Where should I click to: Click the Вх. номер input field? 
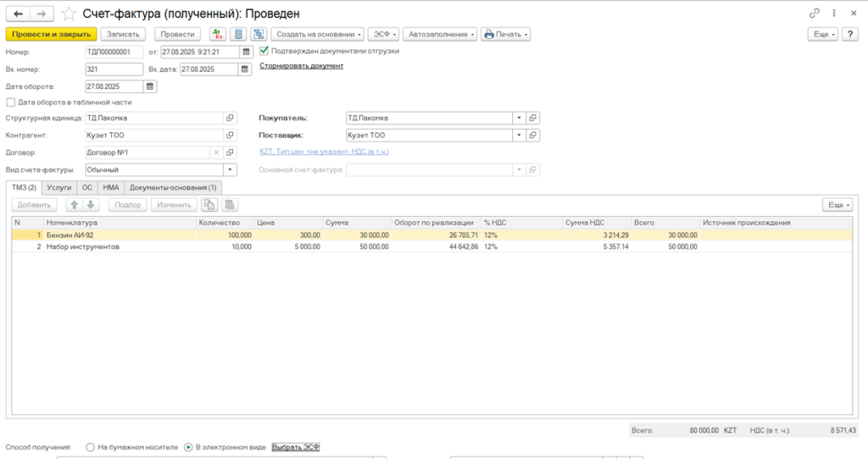coord(114,69)
